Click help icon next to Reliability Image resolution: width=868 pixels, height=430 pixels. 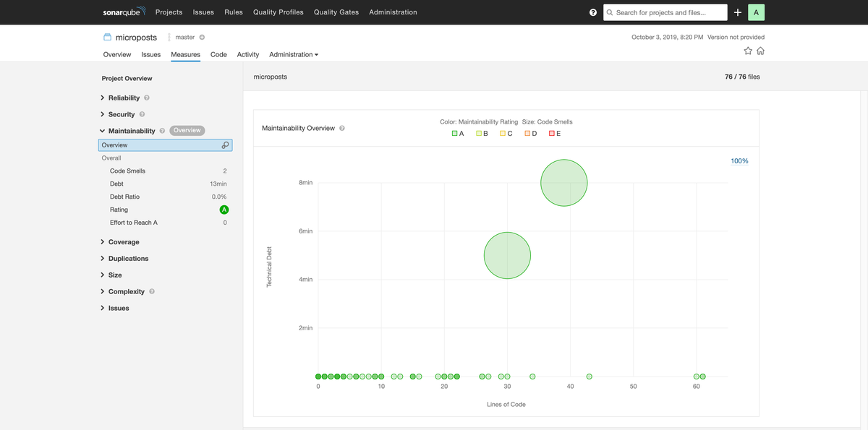point(147,98)
